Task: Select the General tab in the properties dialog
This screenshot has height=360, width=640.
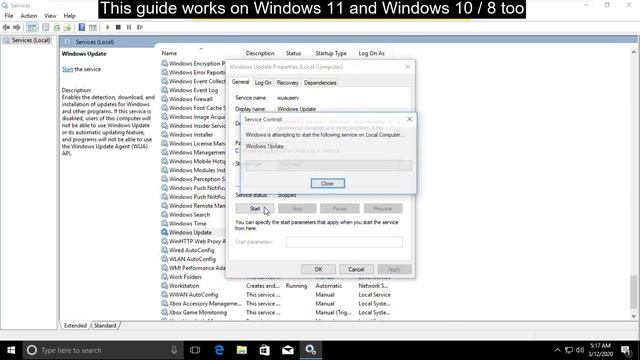Action: click(240, 82)
